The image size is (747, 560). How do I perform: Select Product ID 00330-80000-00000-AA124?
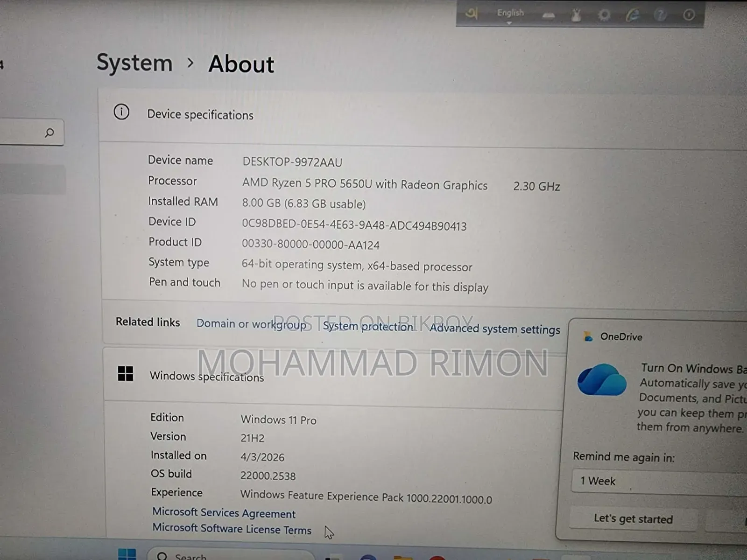(x=310, y=244)
